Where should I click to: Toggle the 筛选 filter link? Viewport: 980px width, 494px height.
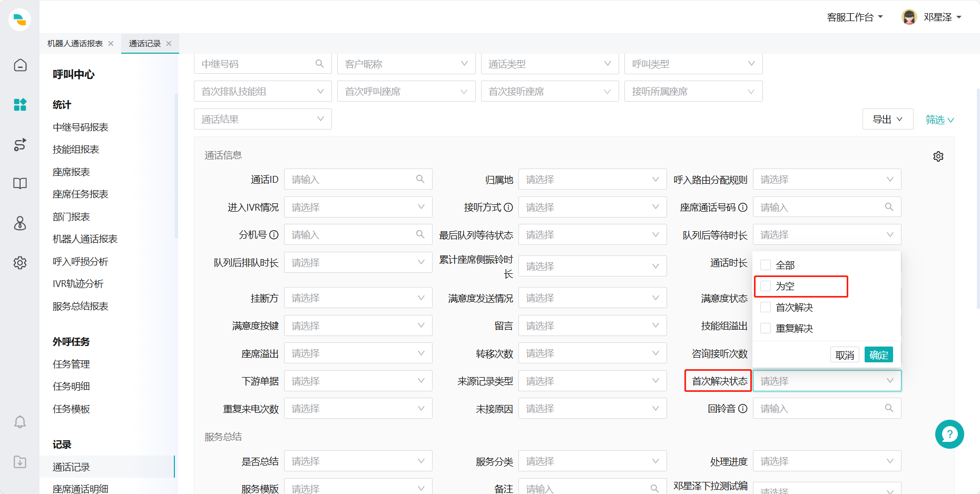pyautogui.click(x=939, y=120)
